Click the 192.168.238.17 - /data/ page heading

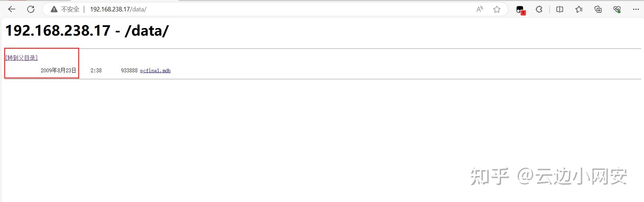point(87,31)
